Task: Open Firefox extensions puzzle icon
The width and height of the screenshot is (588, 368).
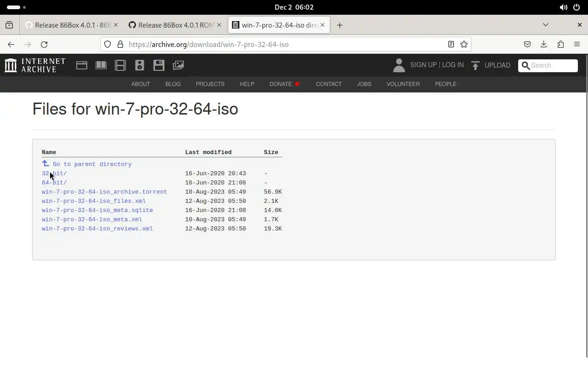Action: [560, 44]
